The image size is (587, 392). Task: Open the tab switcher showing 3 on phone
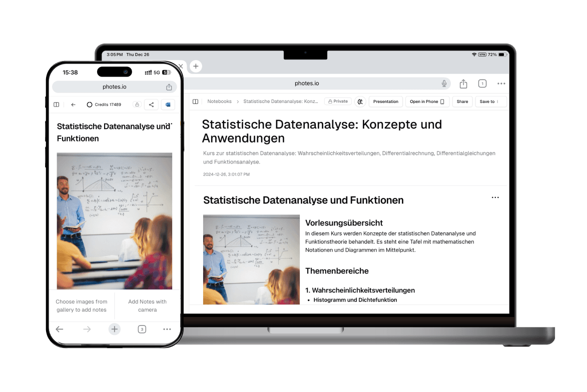[142, 329]
